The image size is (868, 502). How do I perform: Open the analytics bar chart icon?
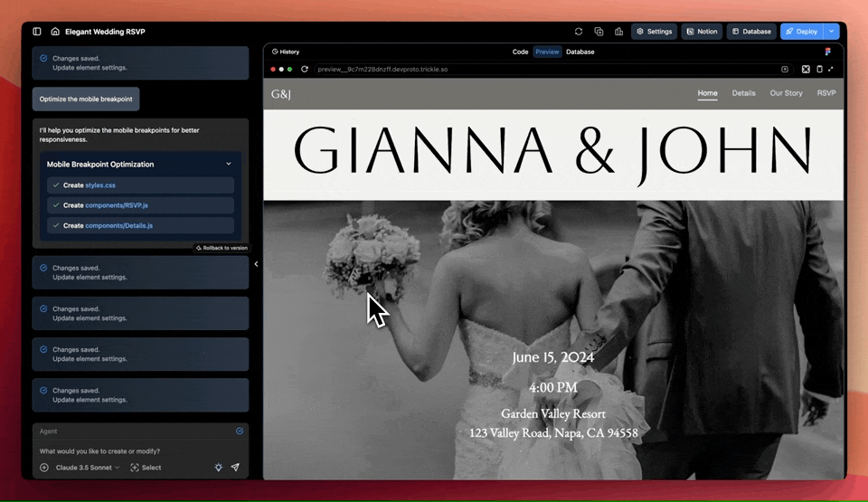618,32
